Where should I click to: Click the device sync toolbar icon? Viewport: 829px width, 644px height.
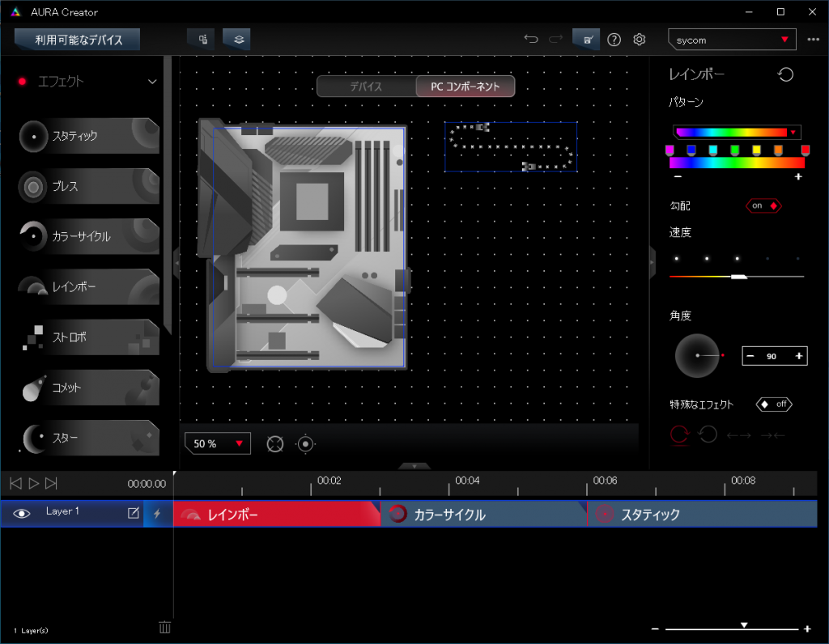pyautogui.click(x=202, y=40)
